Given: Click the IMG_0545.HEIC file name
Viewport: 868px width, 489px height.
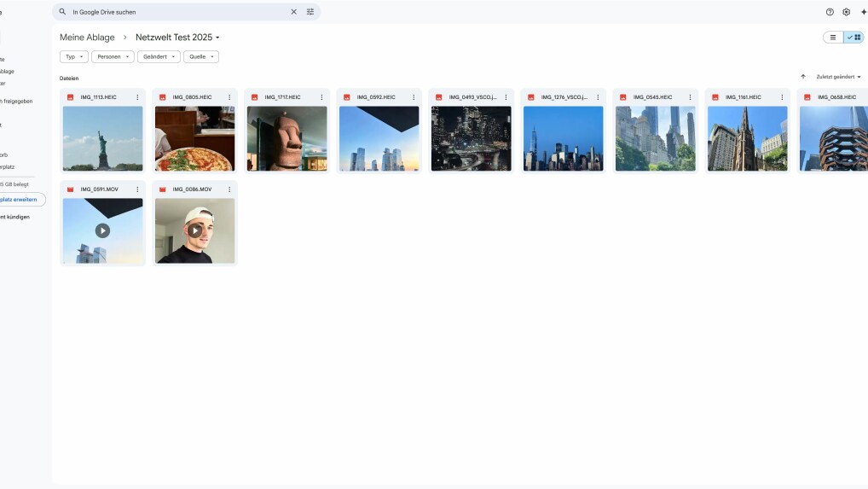Looking at the screenshot, I should tap(652, 97).
